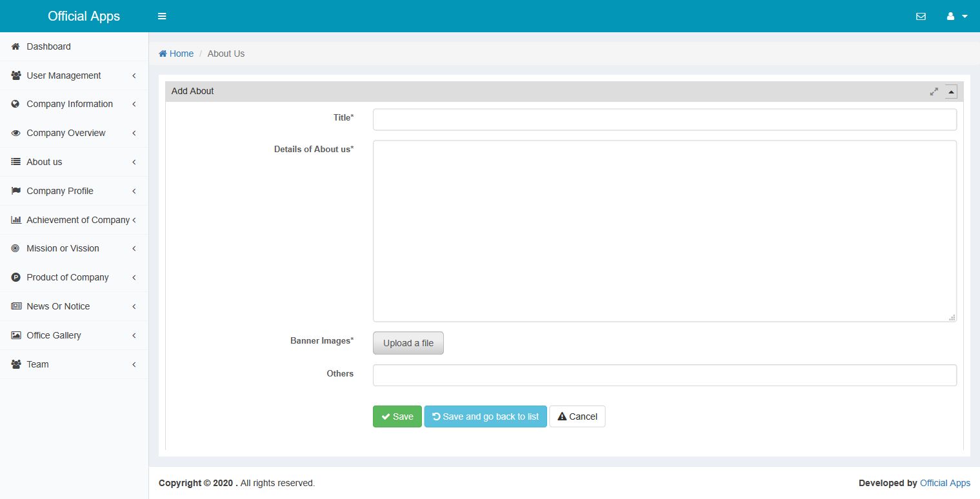Click the Product of Company icon
Viewport: 980px width, 499px height.
click(16, 277)
